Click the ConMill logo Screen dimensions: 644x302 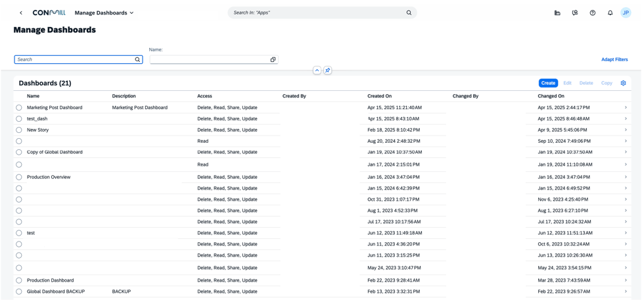[x=49, y=13]
